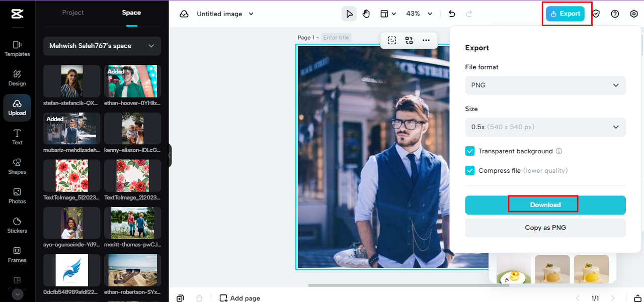
Task: Expand Mehwish Saleh767's space dropdown
Action: click(102, 46)
